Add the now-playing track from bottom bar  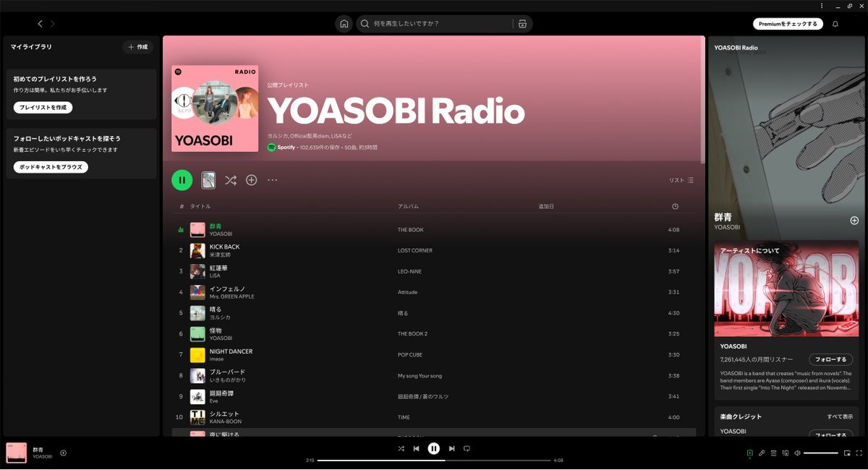(x=63, y=453)
